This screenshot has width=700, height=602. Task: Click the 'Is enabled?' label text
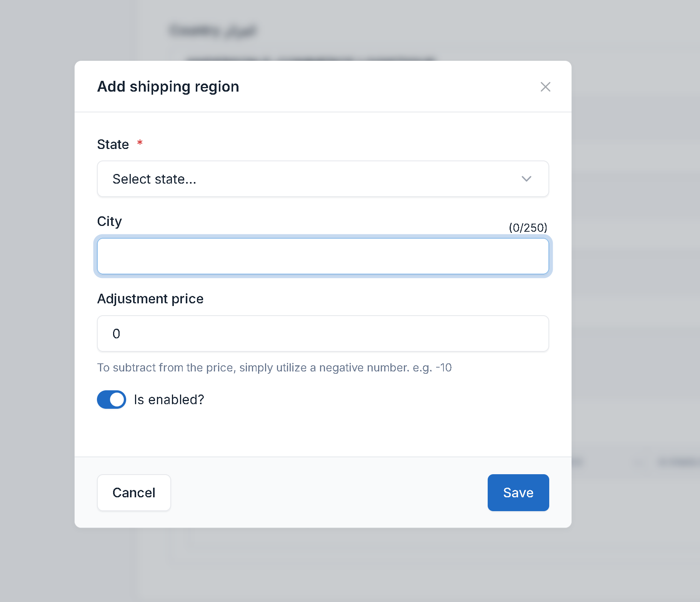click(x=169, y=400)
